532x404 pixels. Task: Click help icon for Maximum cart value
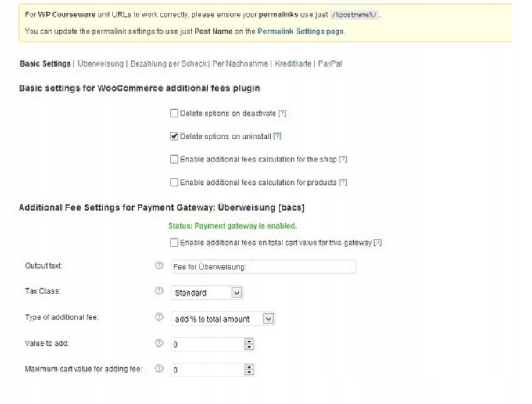pos(160,370)
